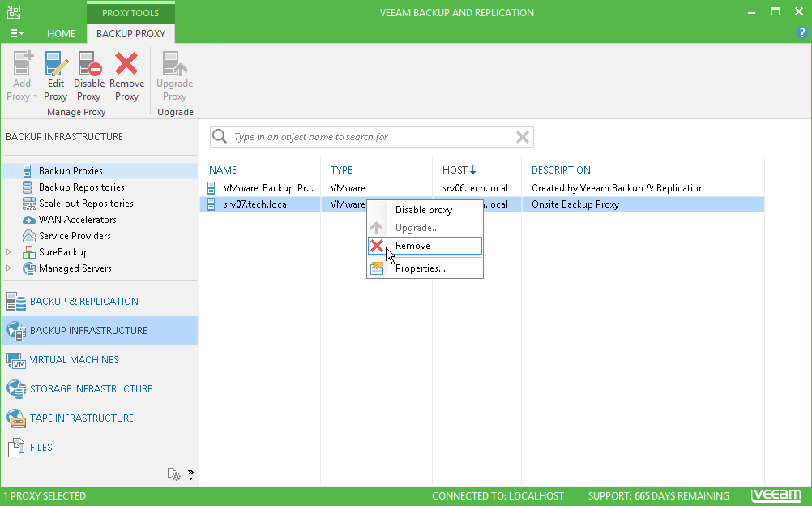
Task: Click the WAN Accelerators cloud icon
Action: 29,220
